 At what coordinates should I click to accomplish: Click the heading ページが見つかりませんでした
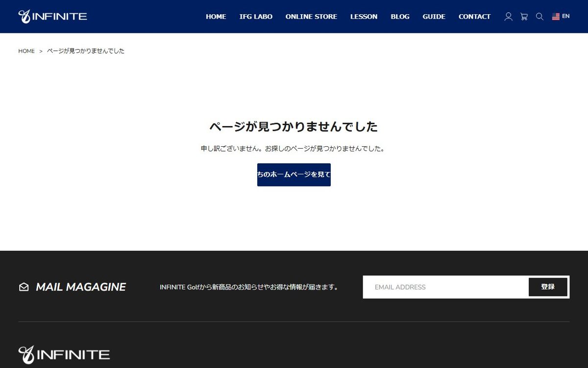coord(294,127)
